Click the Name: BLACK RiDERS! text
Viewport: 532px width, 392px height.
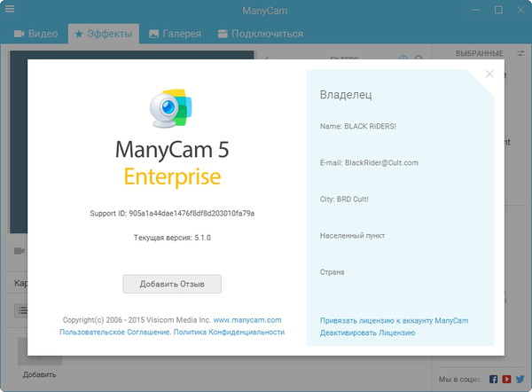click(358, 126)
